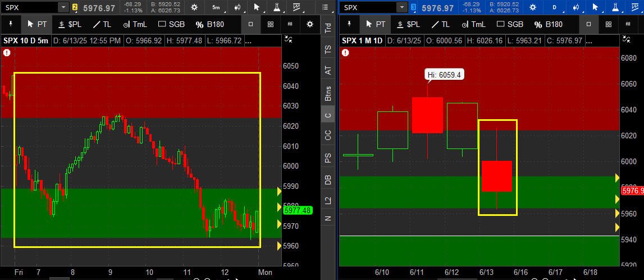Open the N side tab
Image resolution: width=644 pixels, height=280 pixels.
tap(328, 218)
